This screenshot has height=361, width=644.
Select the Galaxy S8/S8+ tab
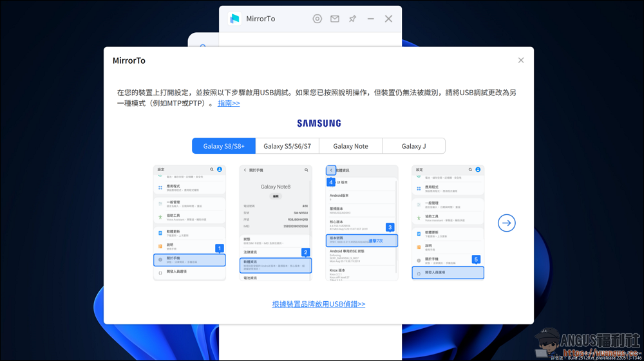click(x=224, y=146)
